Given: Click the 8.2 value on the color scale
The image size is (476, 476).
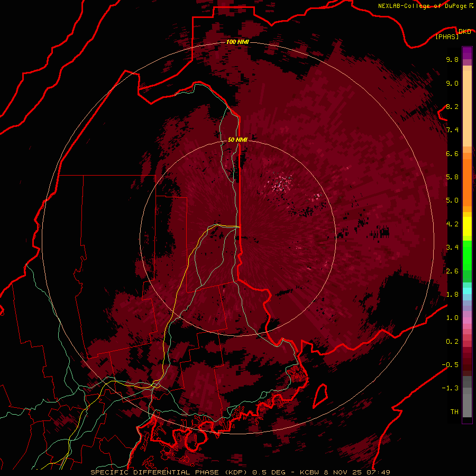Looking at the screenshot, I should 452,106.
